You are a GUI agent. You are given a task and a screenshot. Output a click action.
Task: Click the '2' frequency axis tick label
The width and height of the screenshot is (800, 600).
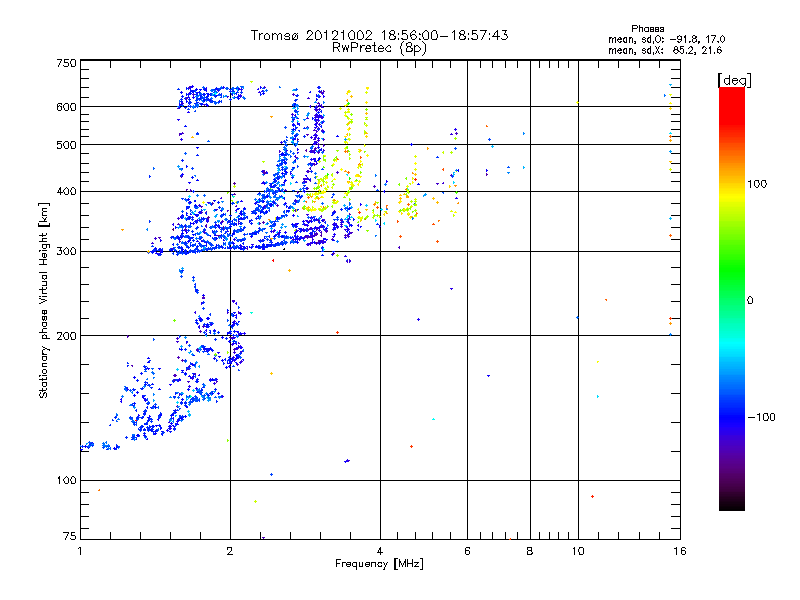point(230,551)
